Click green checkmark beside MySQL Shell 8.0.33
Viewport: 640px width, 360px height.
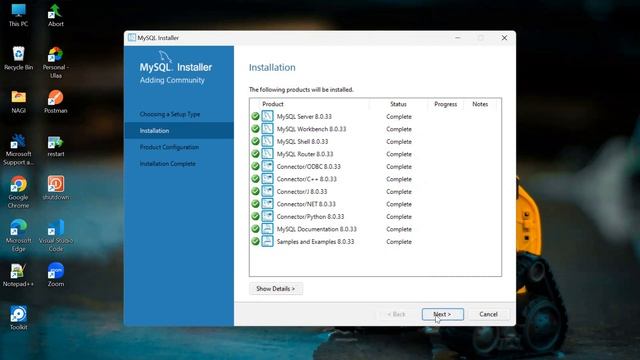coord(256,141)
